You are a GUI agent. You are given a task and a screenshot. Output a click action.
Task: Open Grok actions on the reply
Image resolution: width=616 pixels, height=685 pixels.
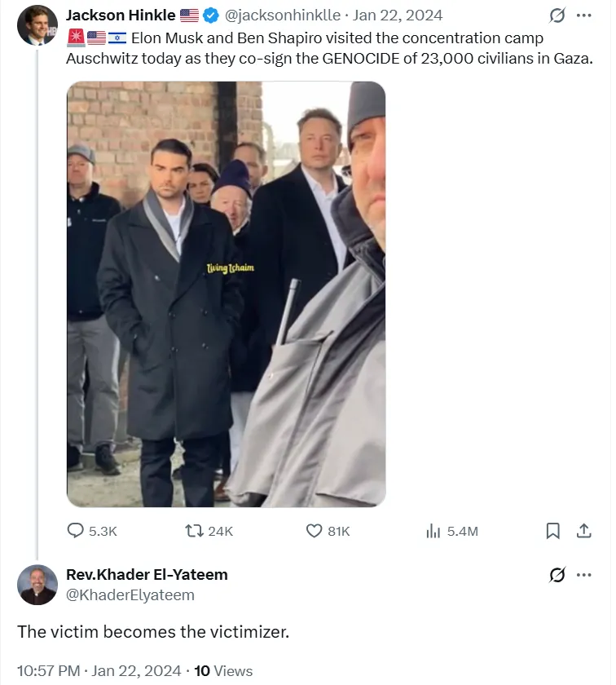click(556, 575)
